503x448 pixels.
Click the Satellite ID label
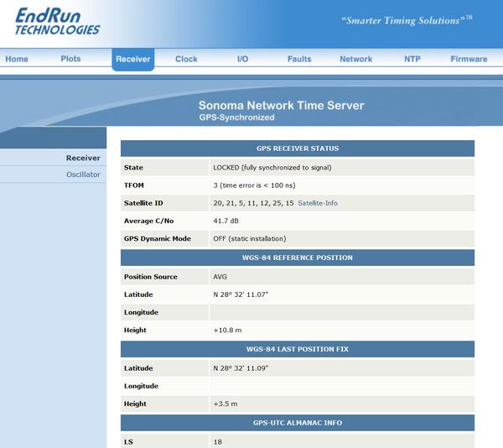(143, 203)
